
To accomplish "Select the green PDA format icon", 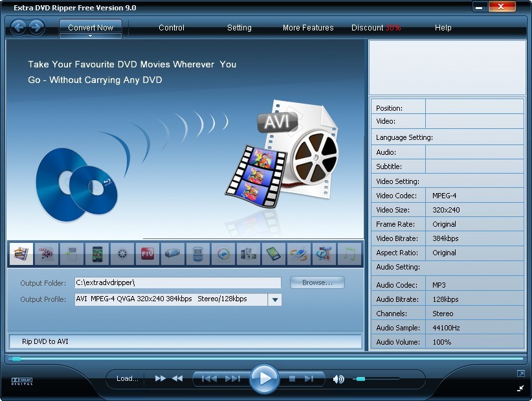I will point(274,254).
